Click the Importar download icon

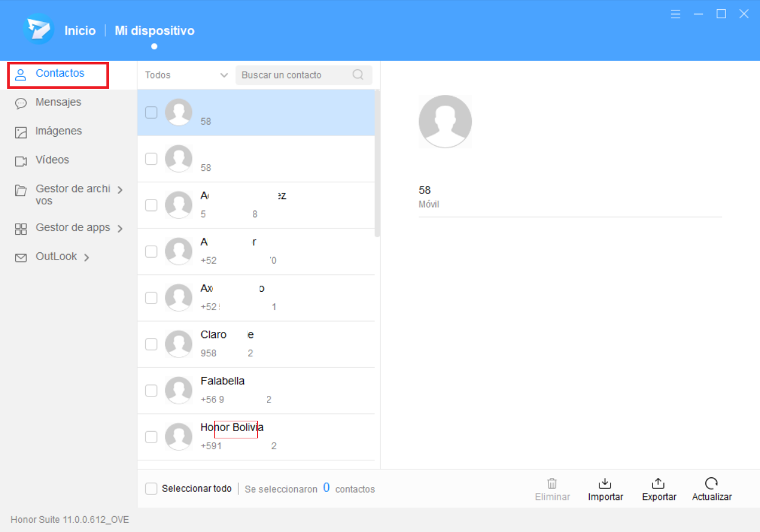click(605, 484)
